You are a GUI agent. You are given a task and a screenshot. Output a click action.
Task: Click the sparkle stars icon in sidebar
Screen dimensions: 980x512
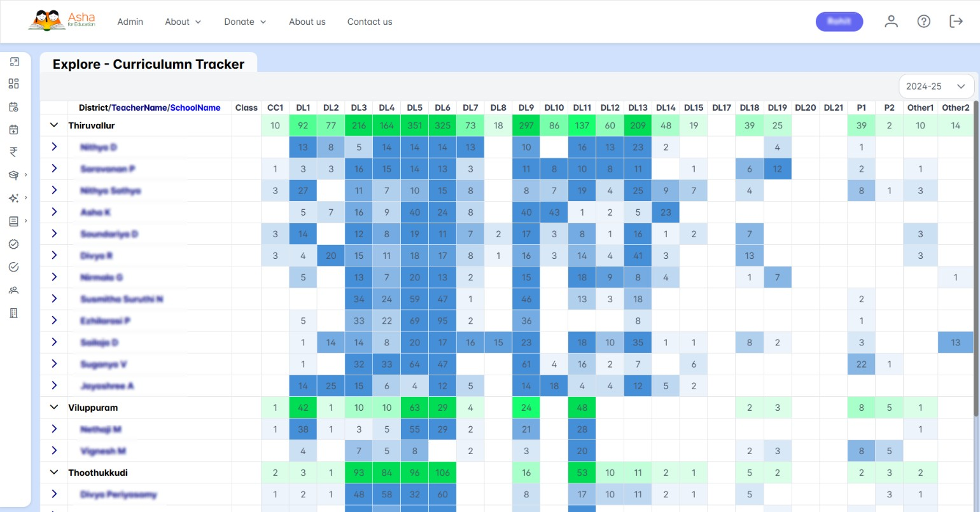(x=14, y=198)
